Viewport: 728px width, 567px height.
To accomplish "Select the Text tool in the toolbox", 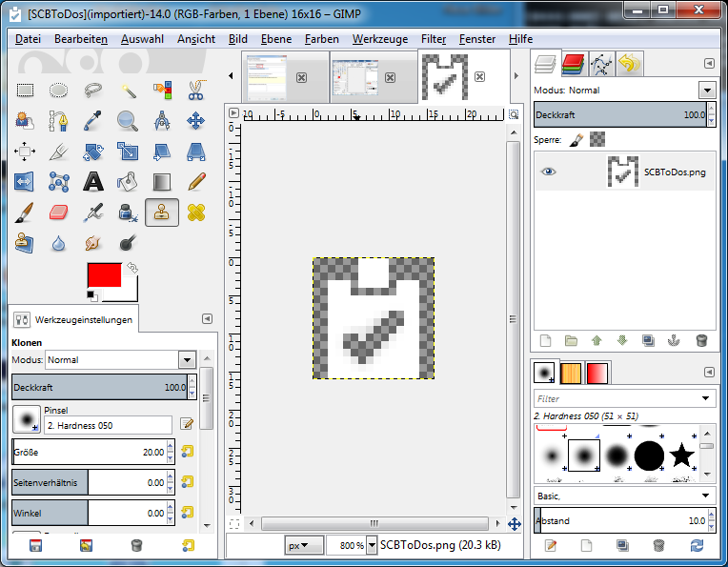I will (93, 181).
